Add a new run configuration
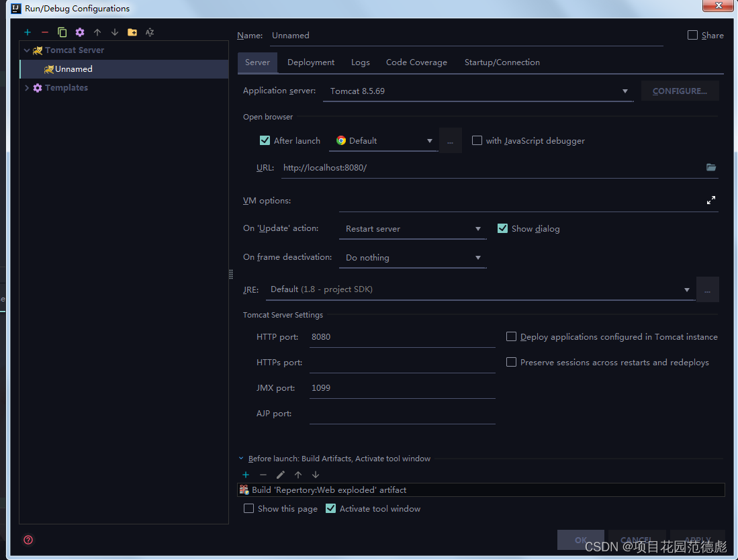The height and width of the screenshot is (560, 738). pos(28,32)
